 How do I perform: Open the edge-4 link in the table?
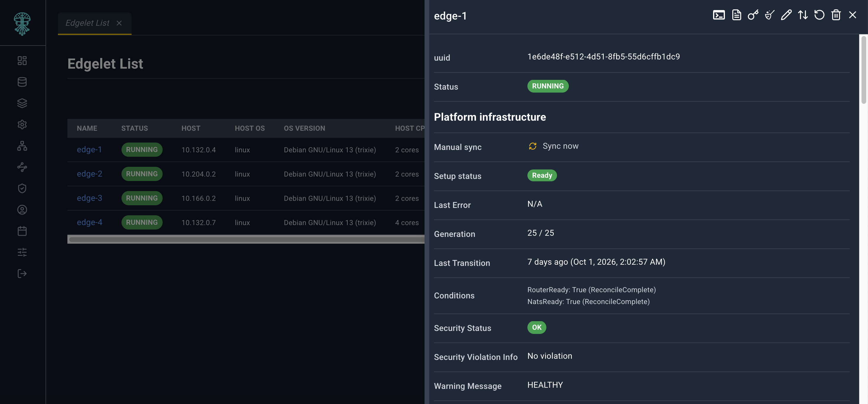[x=89, y=222]
